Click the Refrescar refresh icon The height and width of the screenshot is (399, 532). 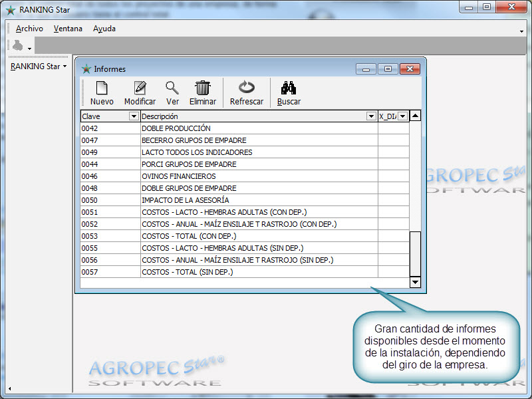pyautogui.click(x=246, y=87)
